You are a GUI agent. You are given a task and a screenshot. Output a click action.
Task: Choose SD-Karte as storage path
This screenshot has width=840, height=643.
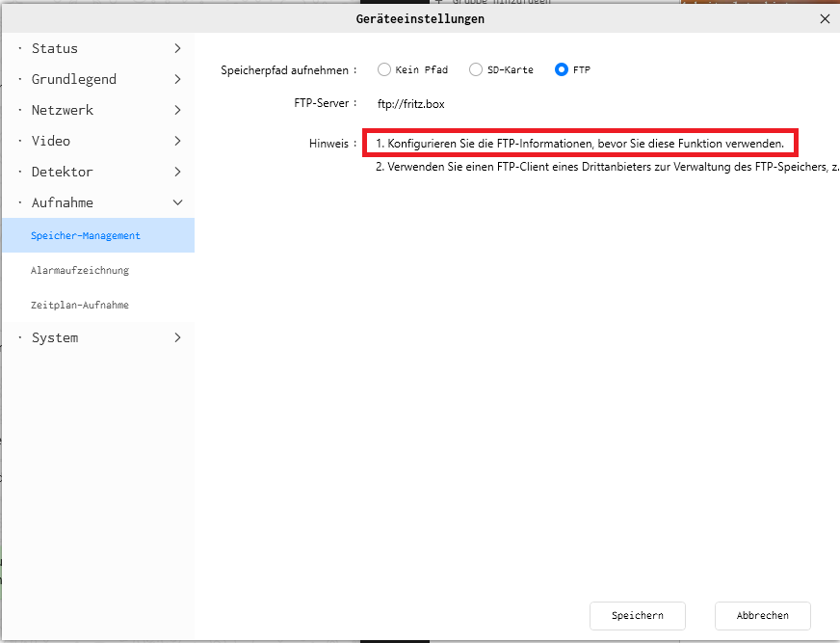(476, 69)
